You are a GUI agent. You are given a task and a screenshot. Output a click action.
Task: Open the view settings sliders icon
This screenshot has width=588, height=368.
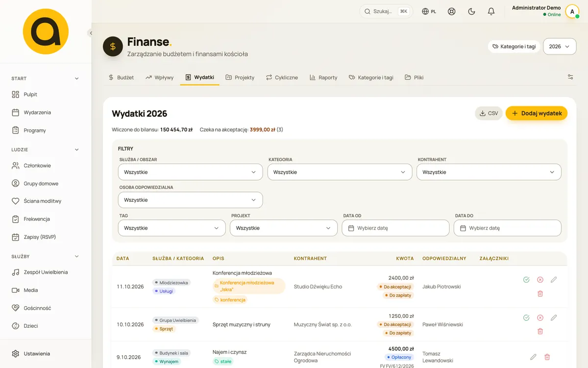pos(570,77)
